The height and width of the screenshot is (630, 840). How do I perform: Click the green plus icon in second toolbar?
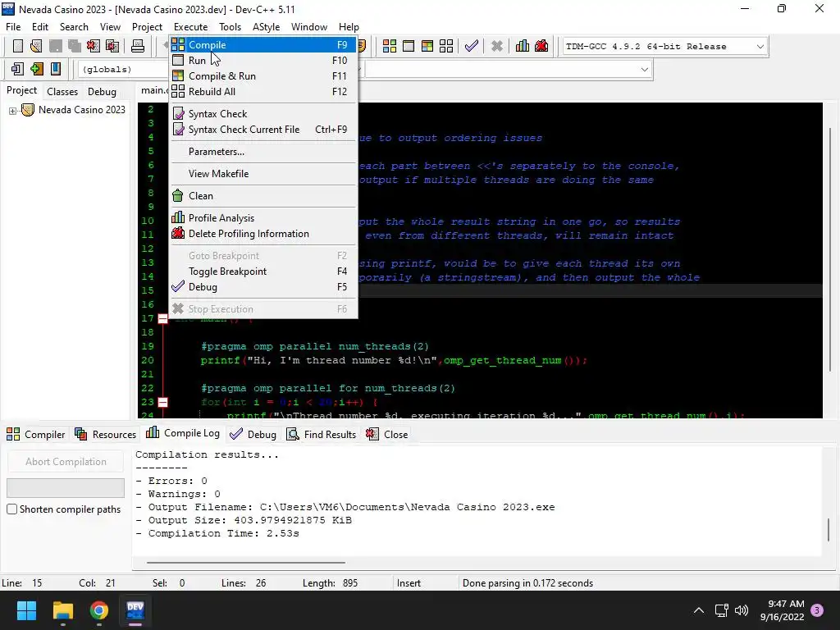point(36,69)
